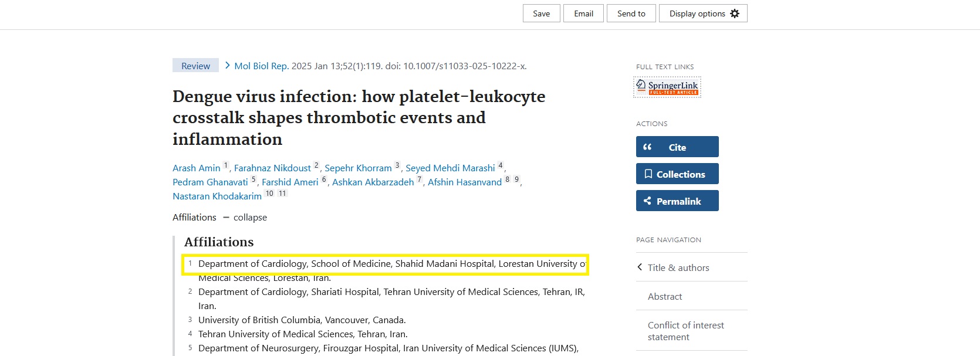The height and width of the screenshot is (356, 980).
Task: Click the Review article type badge
Action: point(195,66)
